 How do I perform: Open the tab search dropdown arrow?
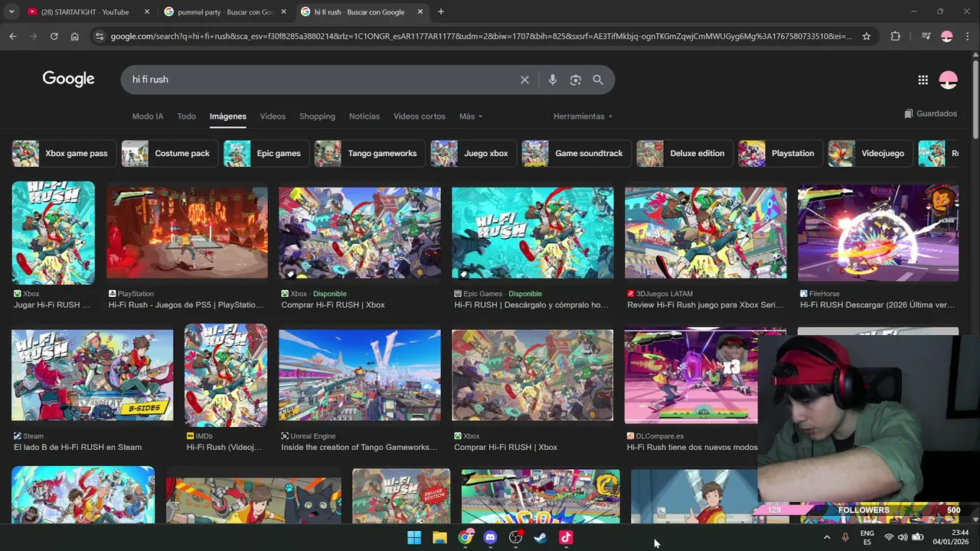11,11
